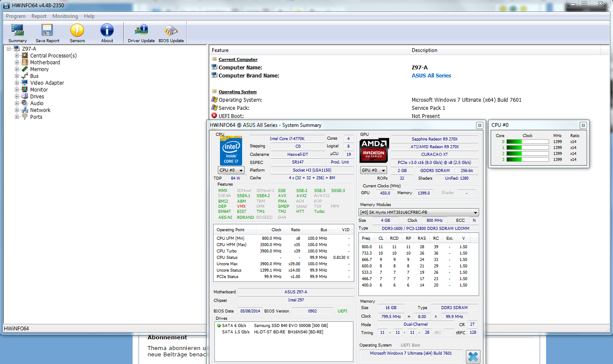Expand the Memory tree node
The image size is (613, 364).
click(17, 69)
